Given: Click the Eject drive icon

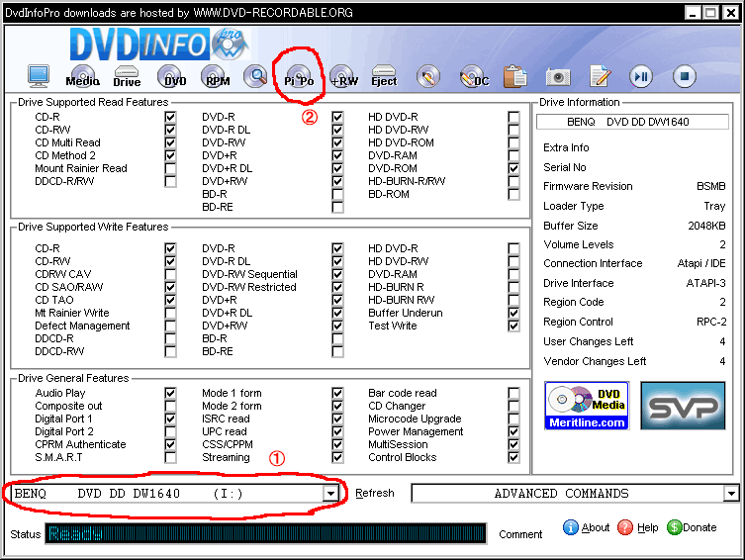Looking at the screenshot, I should pyautogui.click(x=384, y=76).
